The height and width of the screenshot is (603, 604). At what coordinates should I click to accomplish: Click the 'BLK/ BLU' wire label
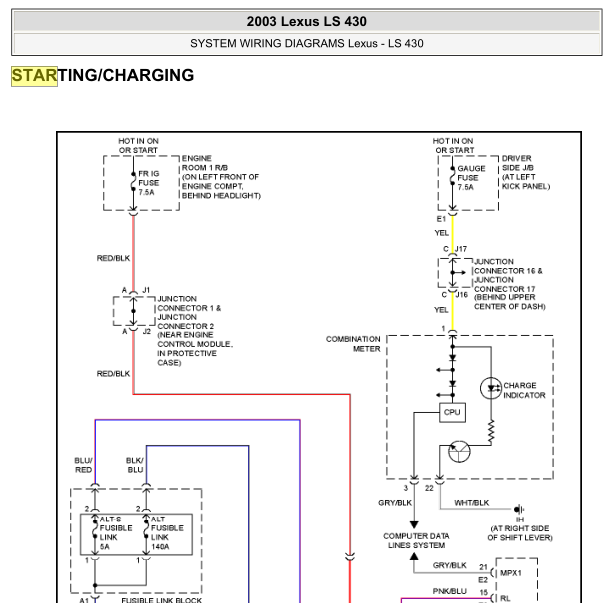(135, 465)
